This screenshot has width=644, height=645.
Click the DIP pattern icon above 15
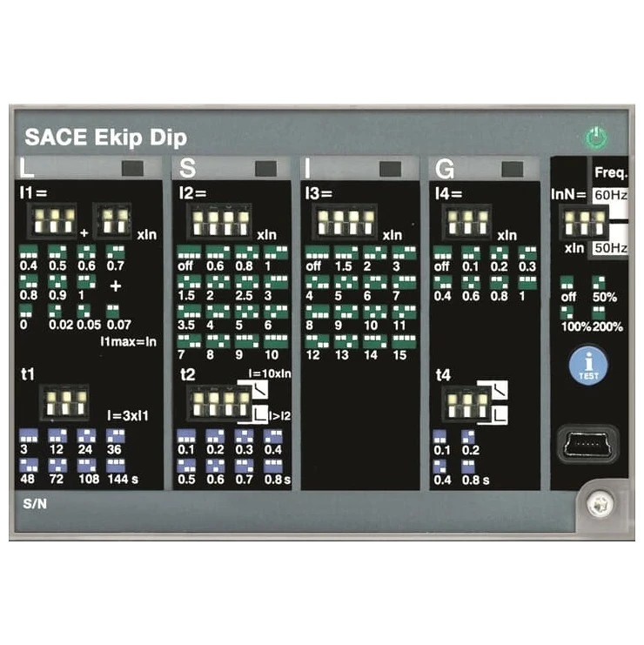click(x=404, y=341)
